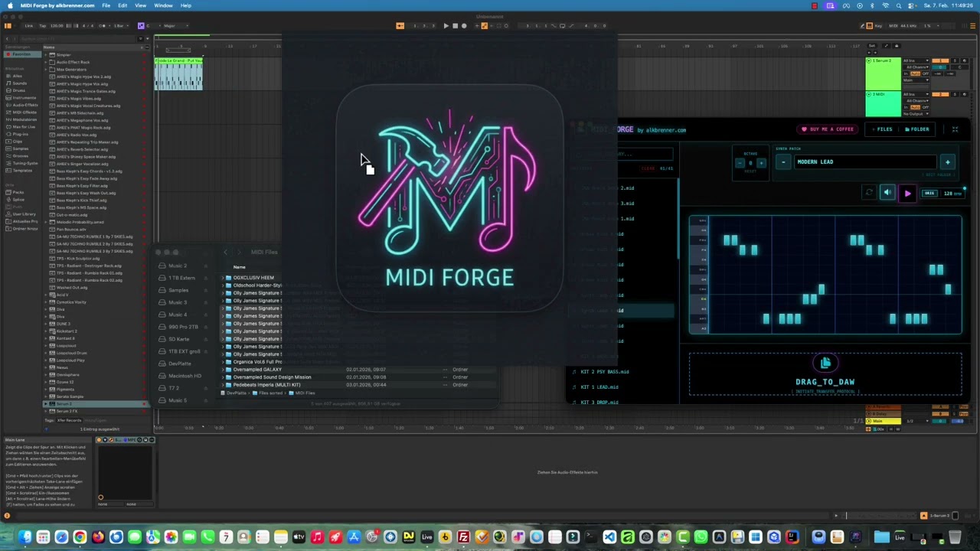Screen dimensions: 980x551
Task: Click the FOLDER button in MIDI Forge
Action: click(916, 129)
